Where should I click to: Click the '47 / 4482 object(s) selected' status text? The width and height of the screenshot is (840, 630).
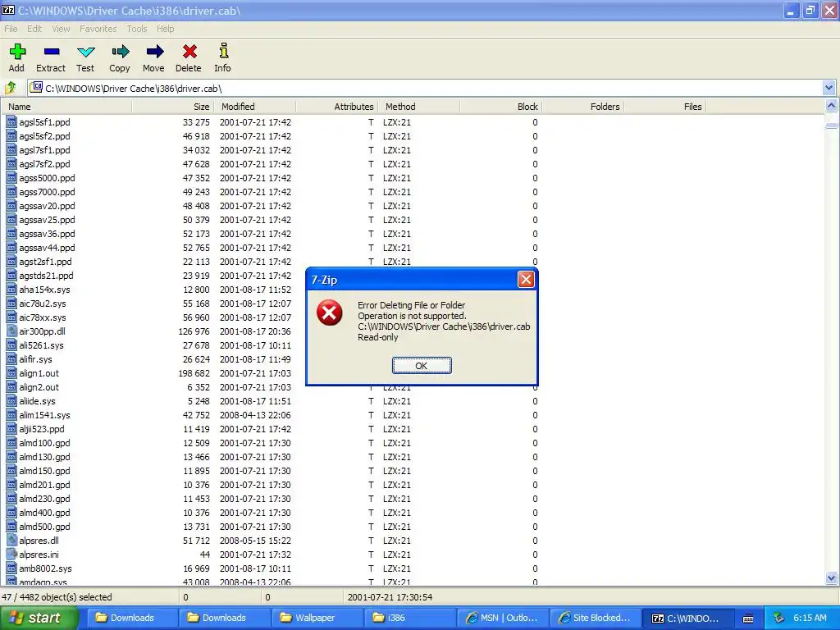pos(57,597)
